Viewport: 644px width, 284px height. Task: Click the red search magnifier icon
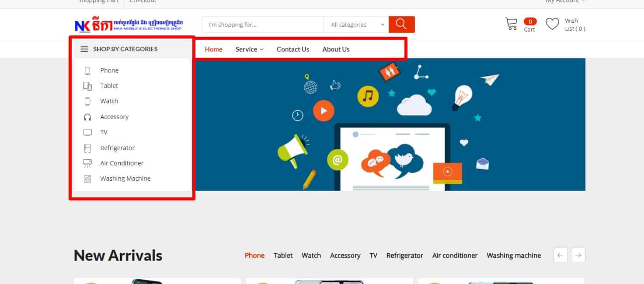tap(401, 24)
